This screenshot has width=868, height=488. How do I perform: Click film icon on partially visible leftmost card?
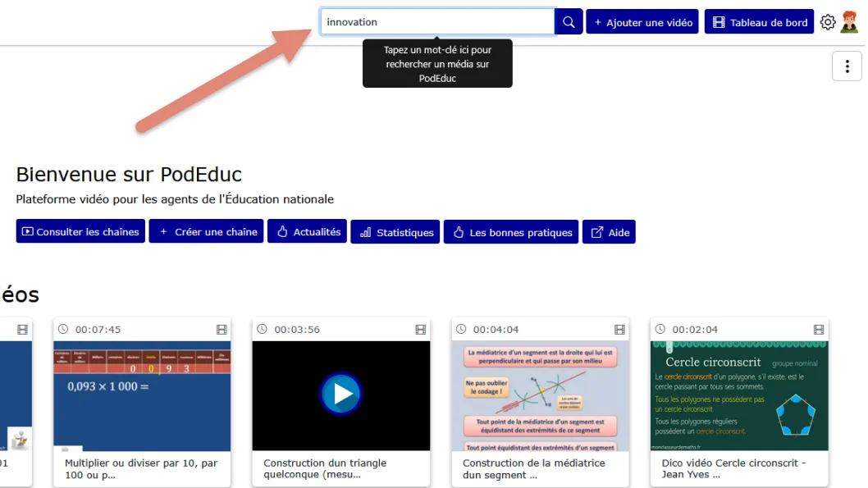coord(23,329)
